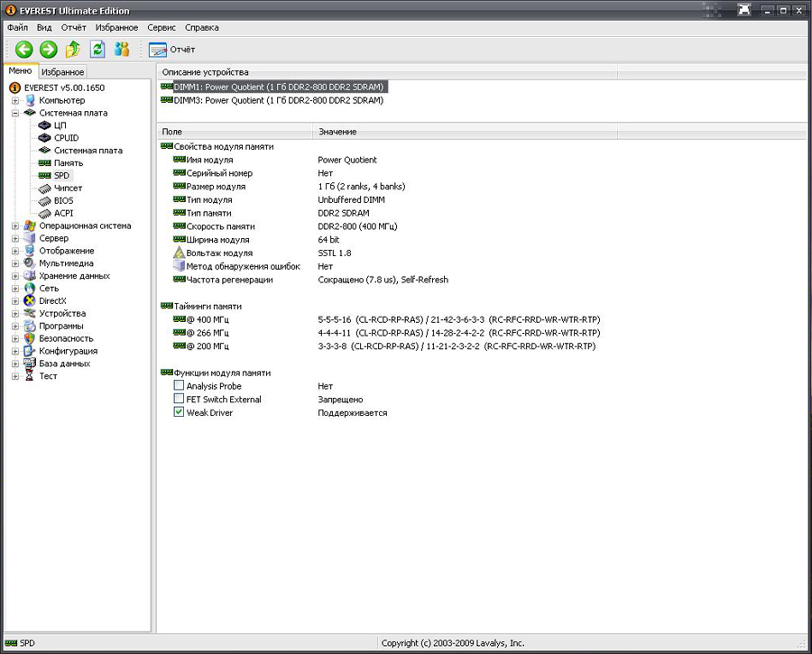Image resolution: width=812 pixels, height=654 pixels.
Task: Click the green Back arrow toolbar icon
Action: click(23, 50)
